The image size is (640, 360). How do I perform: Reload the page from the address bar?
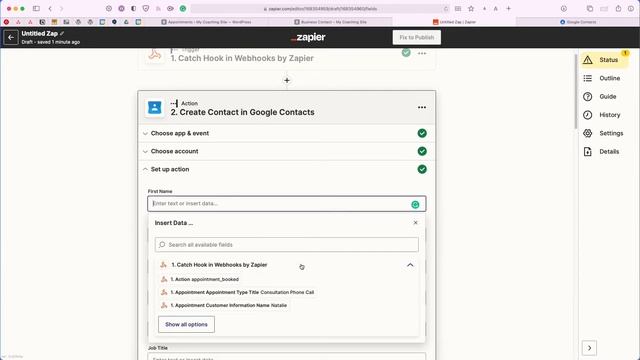[446, 9]
